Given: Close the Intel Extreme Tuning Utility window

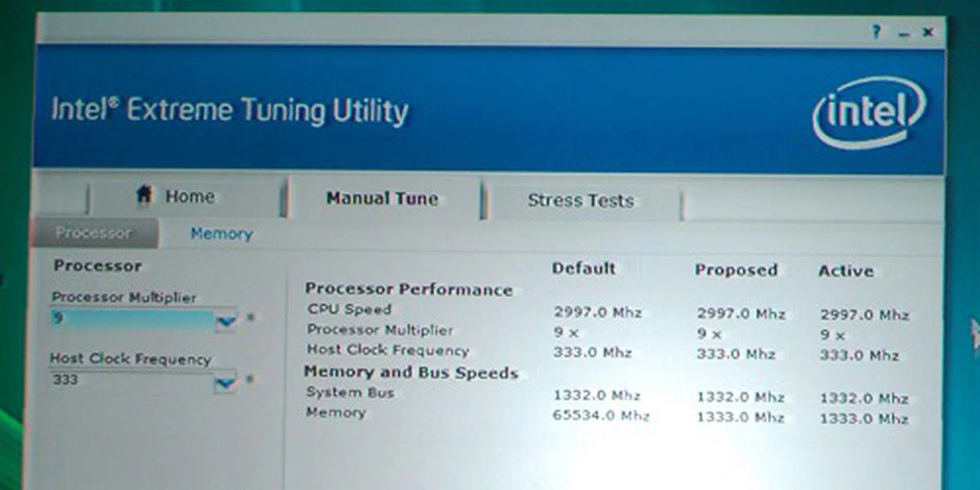Looking at the screenshot, I should (x=928, y=32).
